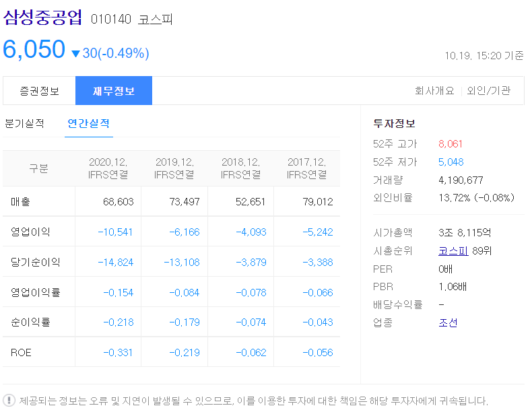The height and width of the screenshot is (408, 532).
Task: Switch to the 증권정보 tab
Action: (39, 91)
